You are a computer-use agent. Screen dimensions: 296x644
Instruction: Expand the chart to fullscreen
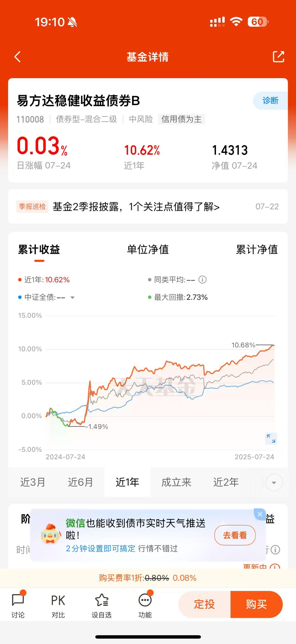[x=271, y=439]
